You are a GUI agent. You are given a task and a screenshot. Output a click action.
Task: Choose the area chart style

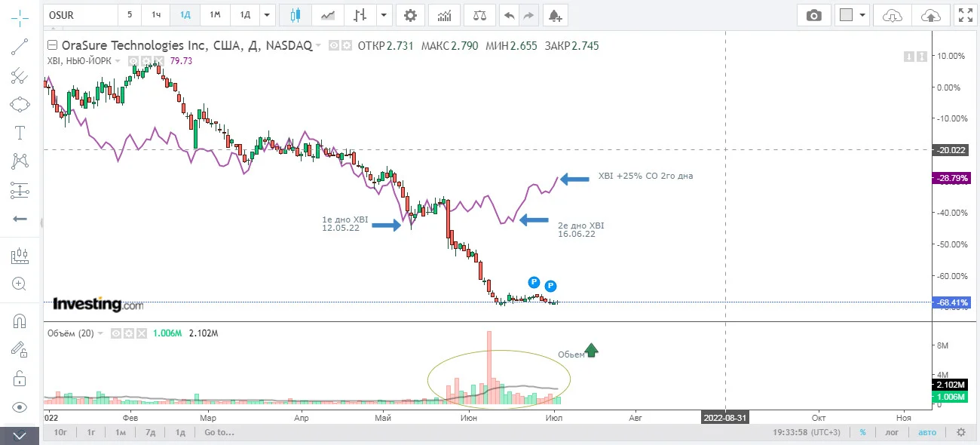(328, 14)
